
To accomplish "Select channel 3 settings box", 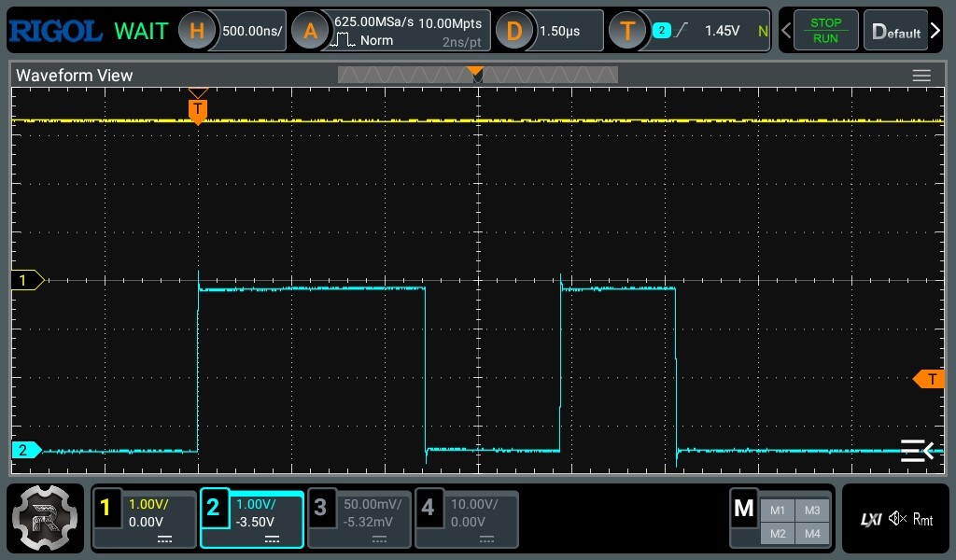I will (x=358, y=518).
